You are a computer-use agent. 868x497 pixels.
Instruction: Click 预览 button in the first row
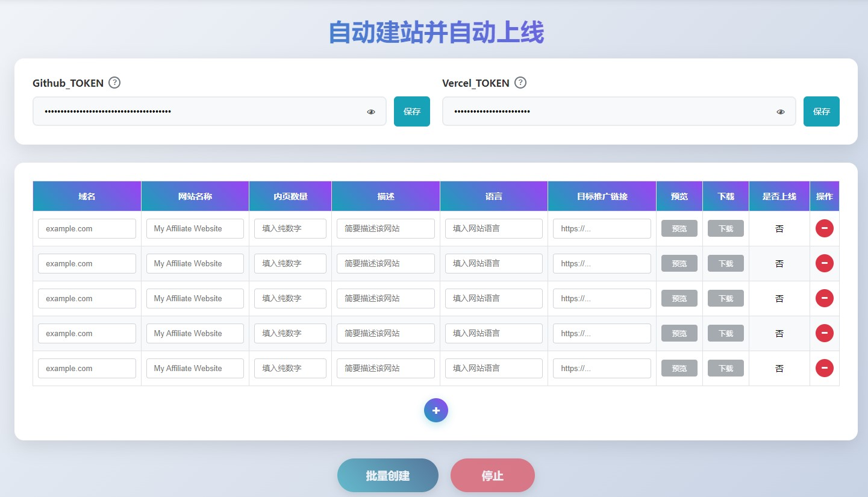679,228
